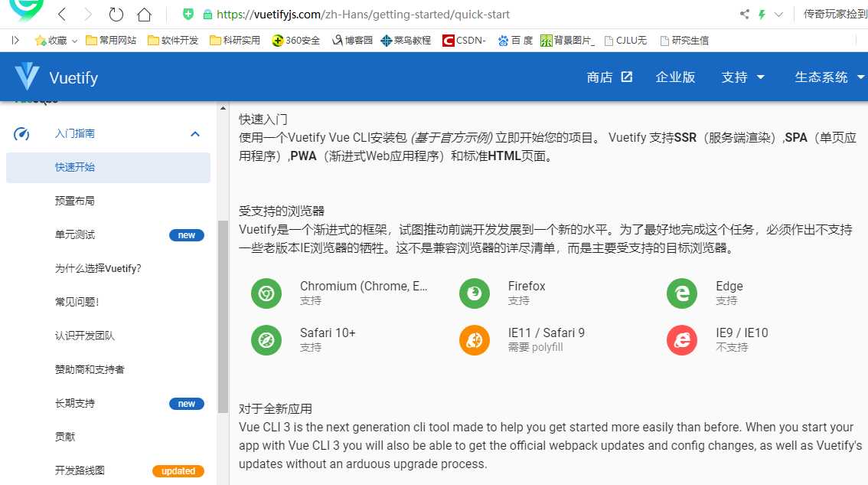Expand the 收藏 dropdown arrow
This screenshot has height=485, width=868.
tap(75, 41)
